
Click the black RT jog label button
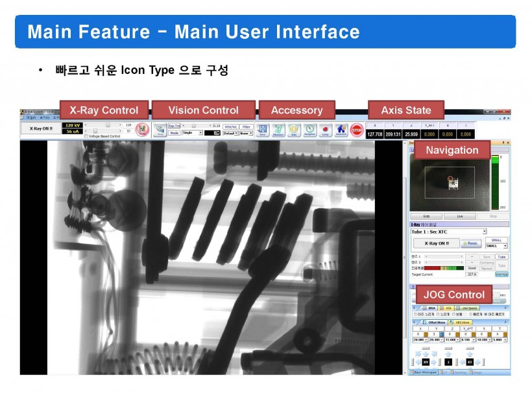470,363
